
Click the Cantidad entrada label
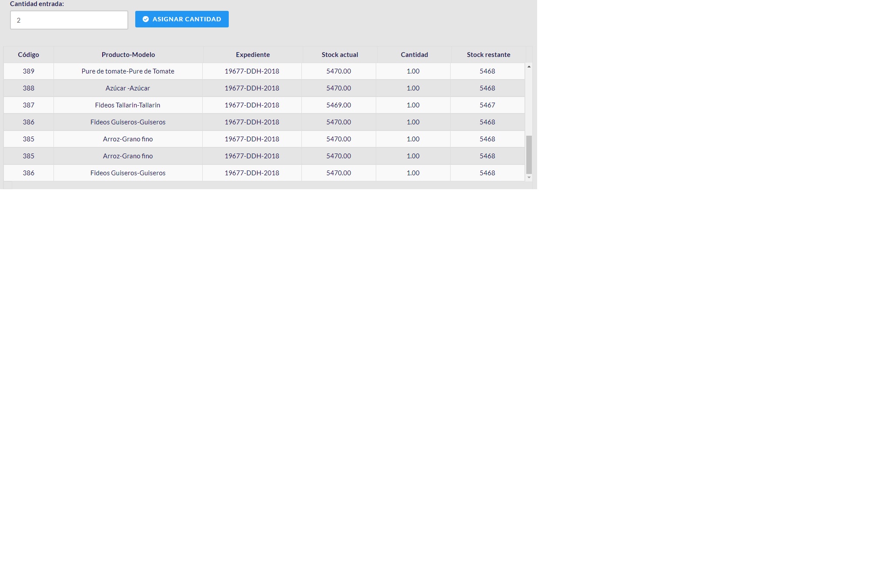37,4
